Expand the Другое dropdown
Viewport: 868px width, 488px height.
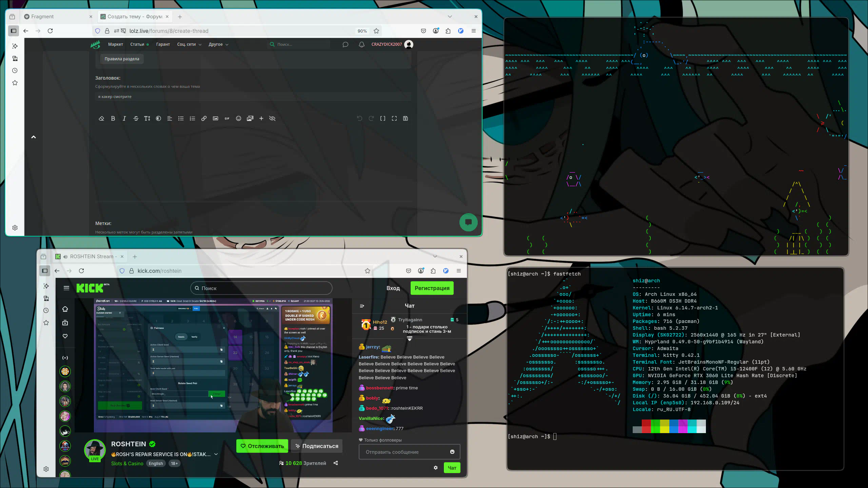[x=218, y=44]
